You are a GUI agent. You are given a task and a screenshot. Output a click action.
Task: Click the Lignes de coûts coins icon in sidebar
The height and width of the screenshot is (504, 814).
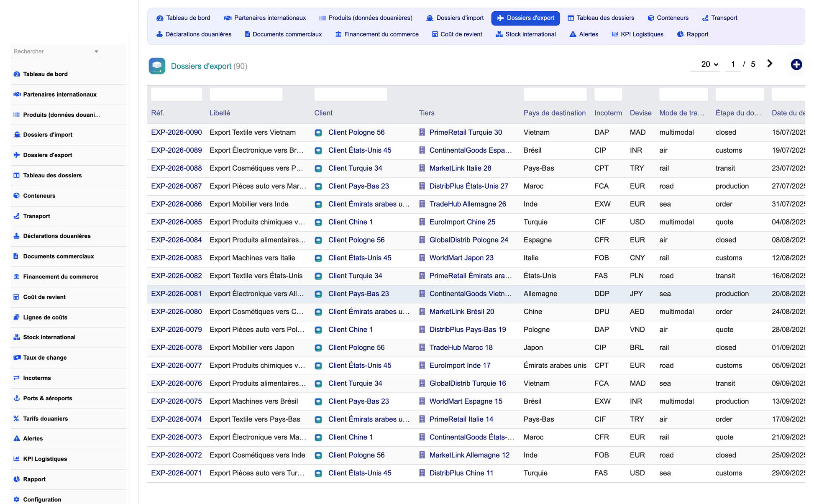click(17, 317)
